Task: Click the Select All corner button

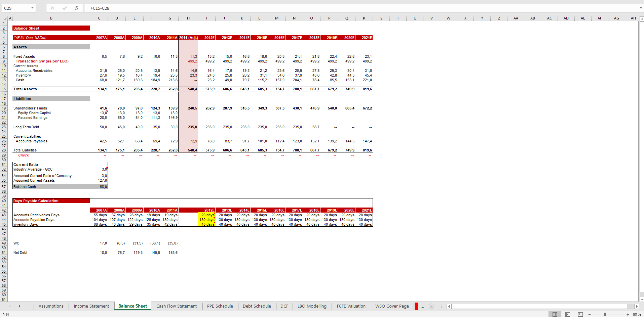Action: pyautogui.click(x=6, y=18)
